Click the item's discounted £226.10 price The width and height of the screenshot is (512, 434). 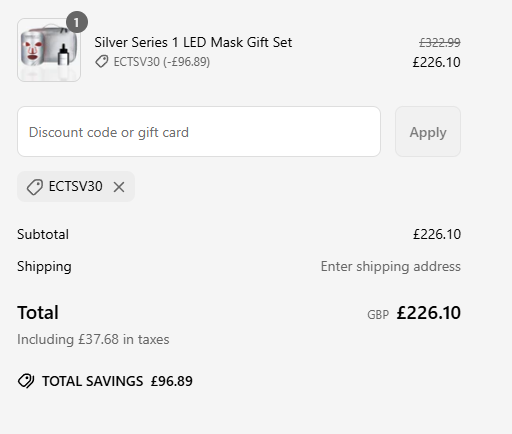436,62
